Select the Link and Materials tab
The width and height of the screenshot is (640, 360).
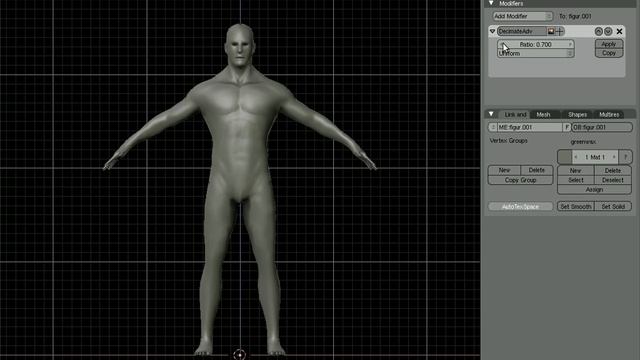point(515,115)
